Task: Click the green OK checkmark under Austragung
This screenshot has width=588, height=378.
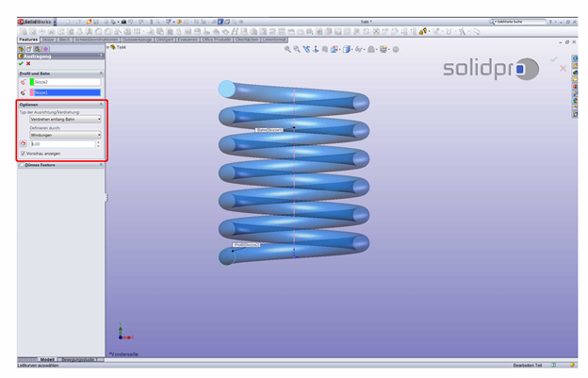Action: pos(21,63)
